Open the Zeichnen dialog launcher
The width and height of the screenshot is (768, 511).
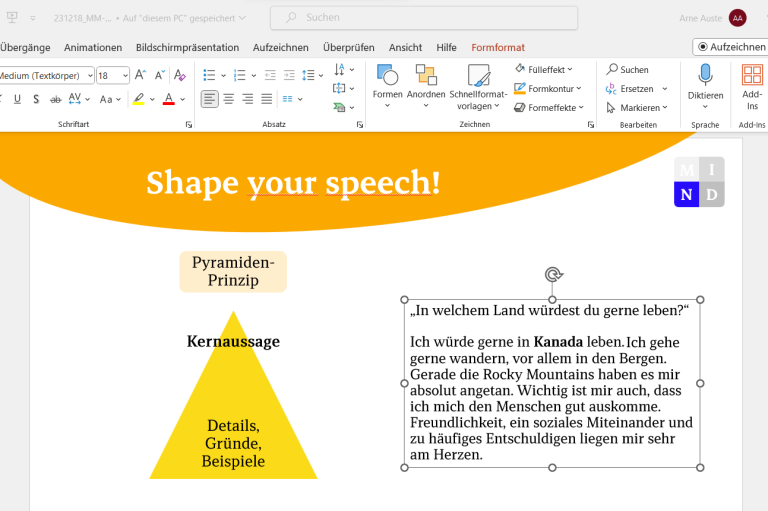[591, 125]
